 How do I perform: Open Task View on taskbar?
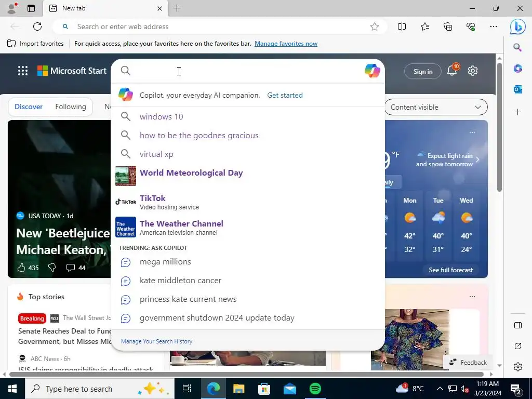187,389
